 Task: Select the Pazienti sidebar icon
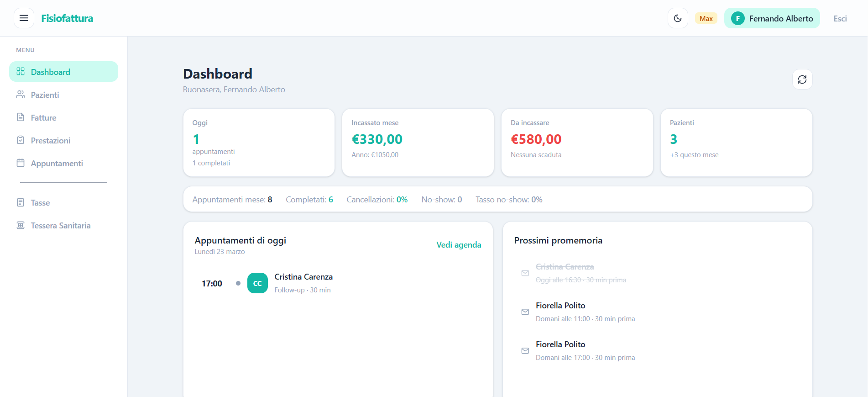[x=21, y=95]
